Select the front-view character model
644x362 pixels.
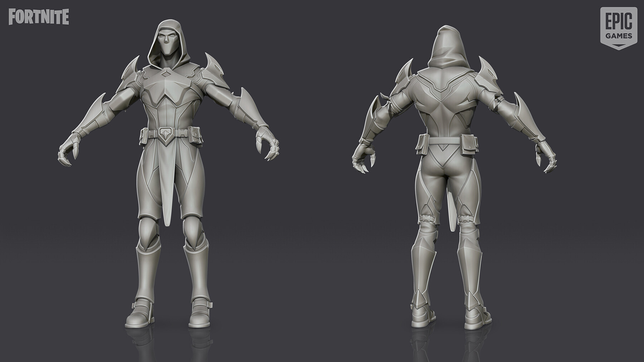click(169, 174)
